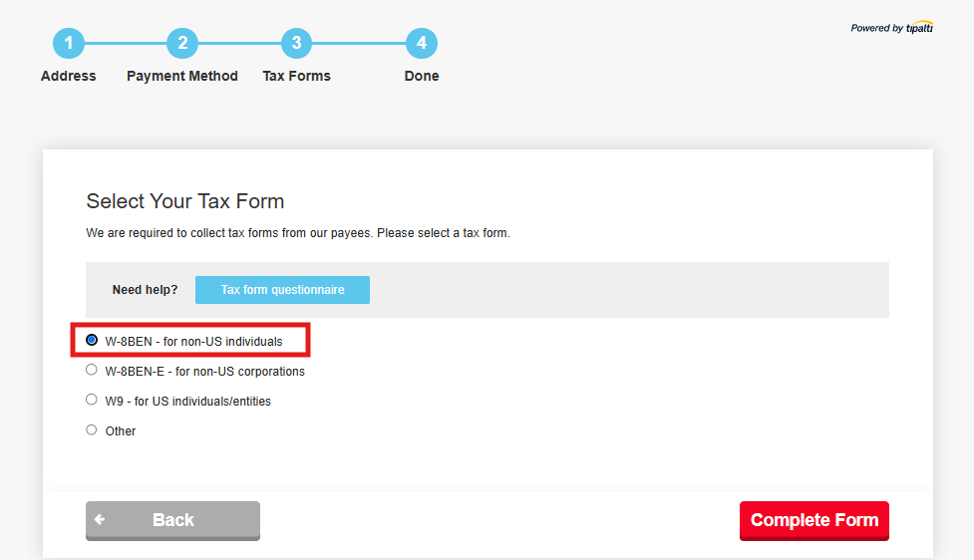
Task: Open the Tax form questionnaire
Action: point(283,290)
